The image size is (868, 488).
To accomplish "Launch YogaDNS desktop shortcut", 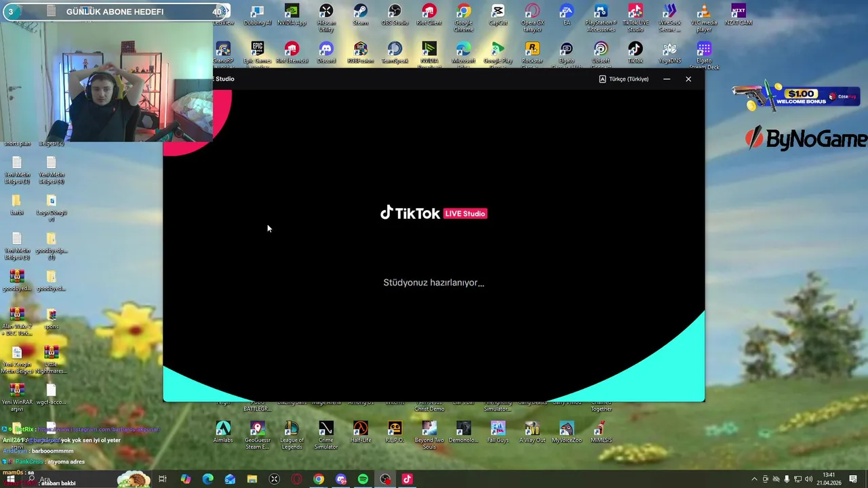I will 670,54.
